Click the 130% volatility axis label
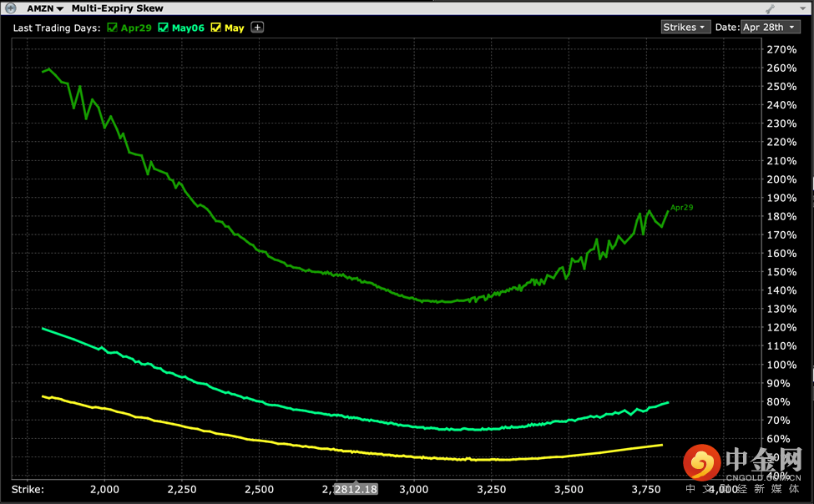 (x=781, y=309)
